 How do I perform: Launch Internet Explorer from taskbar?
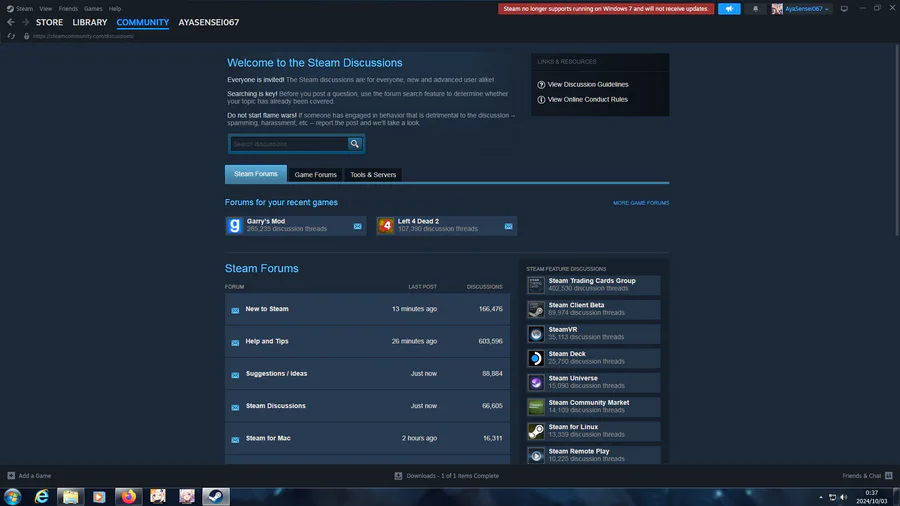41,497
